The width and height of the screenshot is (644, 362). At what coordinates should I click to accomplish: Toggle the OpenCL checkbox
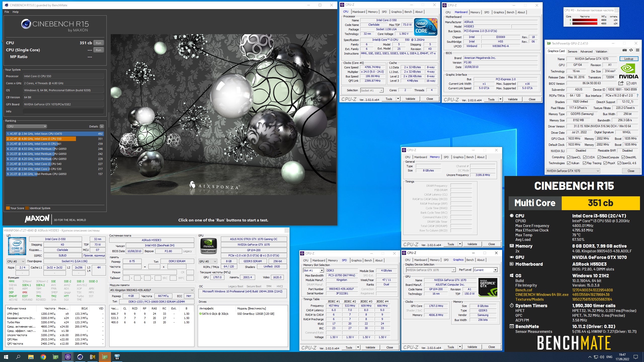click(569, 157)
